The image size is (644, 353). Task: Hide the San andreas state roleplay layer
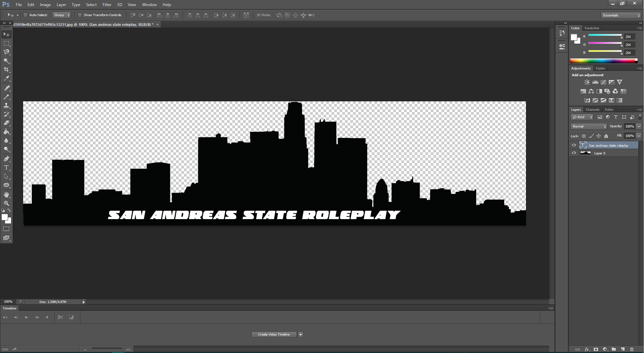(x=574, y=145)
